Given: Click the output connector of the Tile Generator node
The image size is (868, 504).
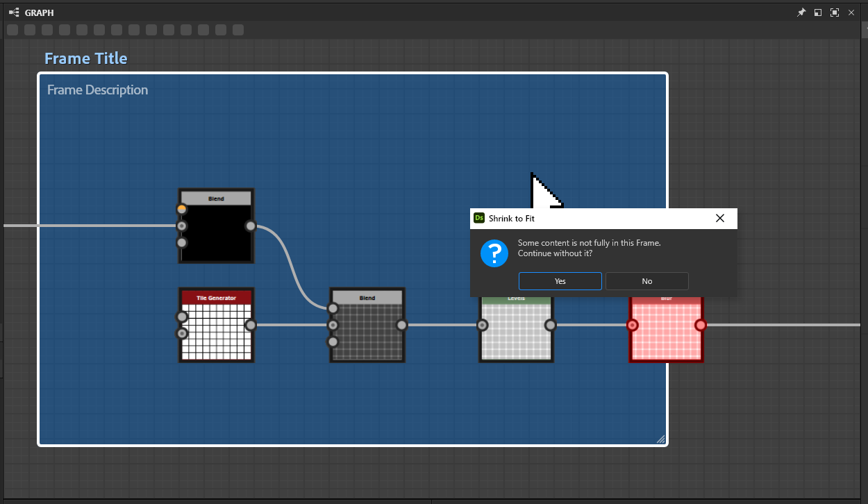Looking at the screenshot, I should [251, 325].
